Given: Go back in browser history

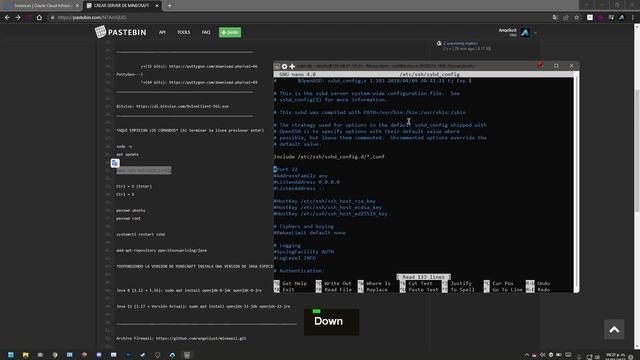Looking at the screenshot, I should pyautogui.click(x=7, y=18).
